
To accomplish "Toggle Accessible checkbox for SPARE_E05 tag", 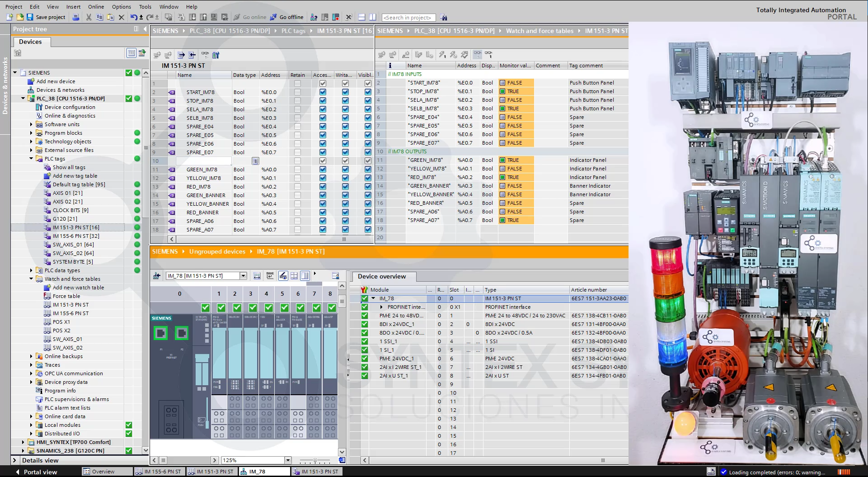I will click(323, 135).
